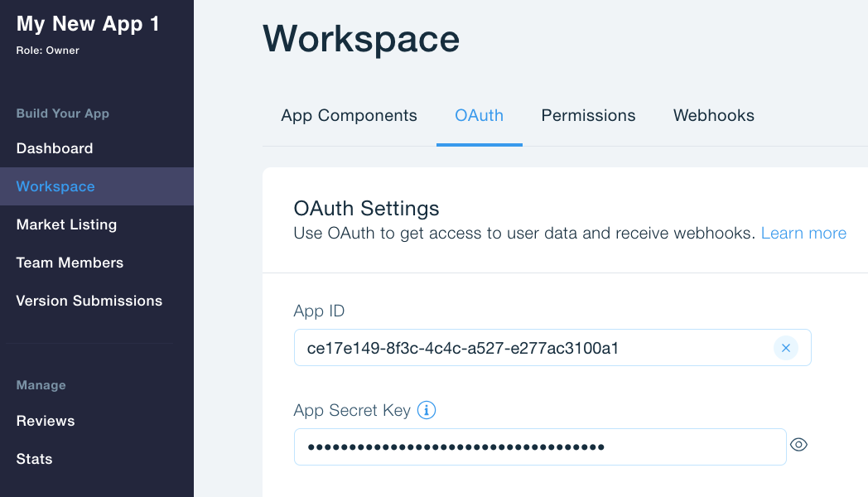
Task: Switch to the App Components tab
Action: [349, 116]
